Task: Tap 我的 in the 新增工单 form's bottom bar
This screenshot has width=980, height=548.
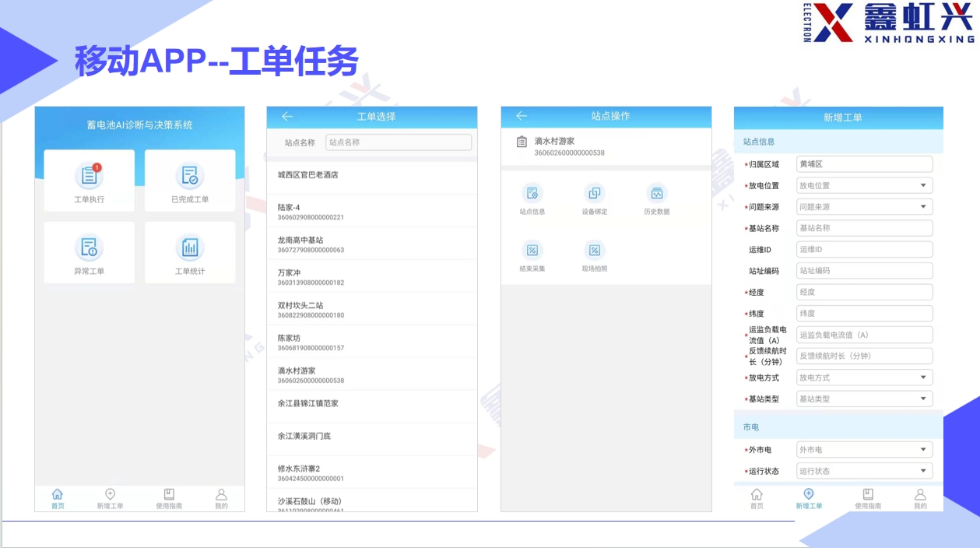Action: coord(920,499)
